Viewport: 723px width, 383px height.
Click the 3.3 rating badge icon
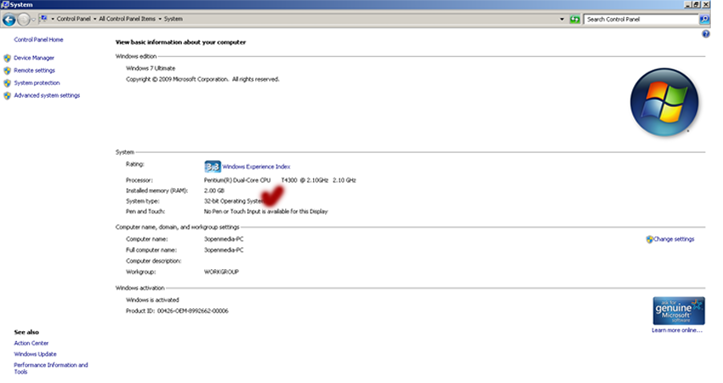coord(212,166)
